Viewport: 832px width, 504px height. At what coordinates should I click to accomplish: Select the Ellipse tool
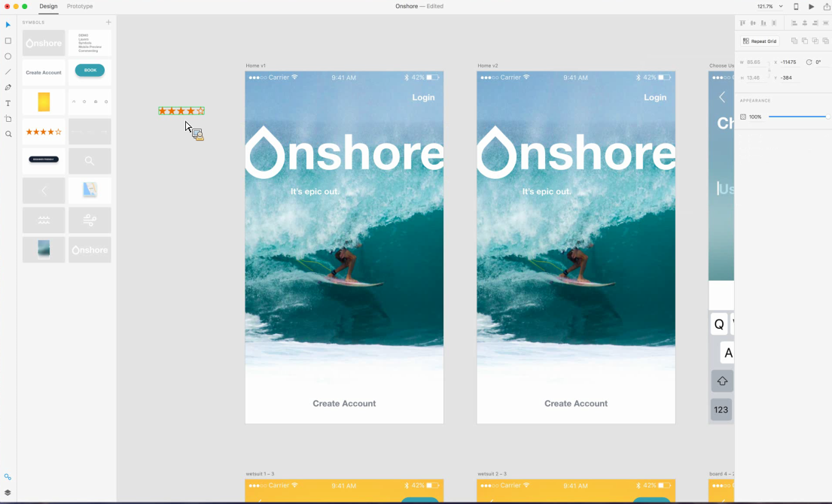(8, 58)
